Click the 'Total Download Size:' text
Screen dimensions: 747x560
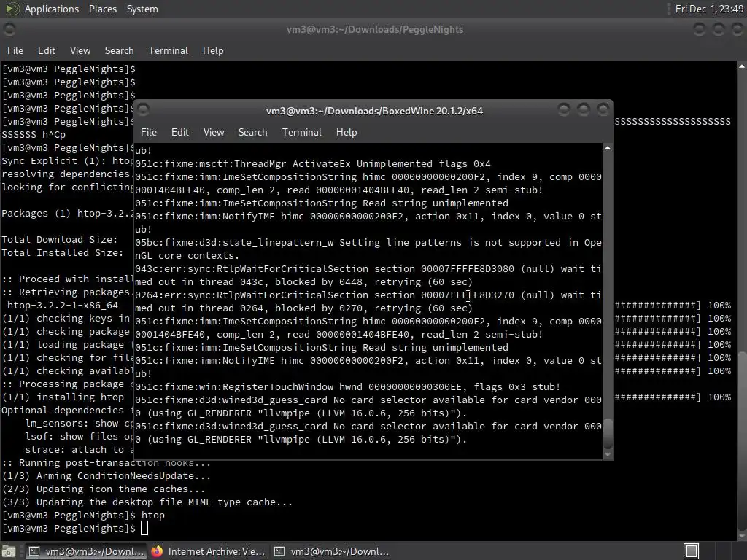[x=60, y=239]
